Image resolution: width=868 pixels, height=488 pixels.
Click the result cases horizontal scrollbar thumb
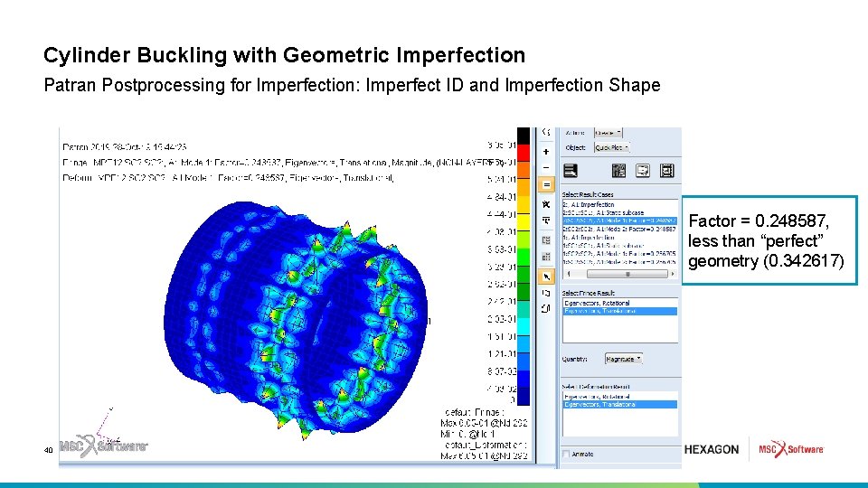(x=627, y=274)
